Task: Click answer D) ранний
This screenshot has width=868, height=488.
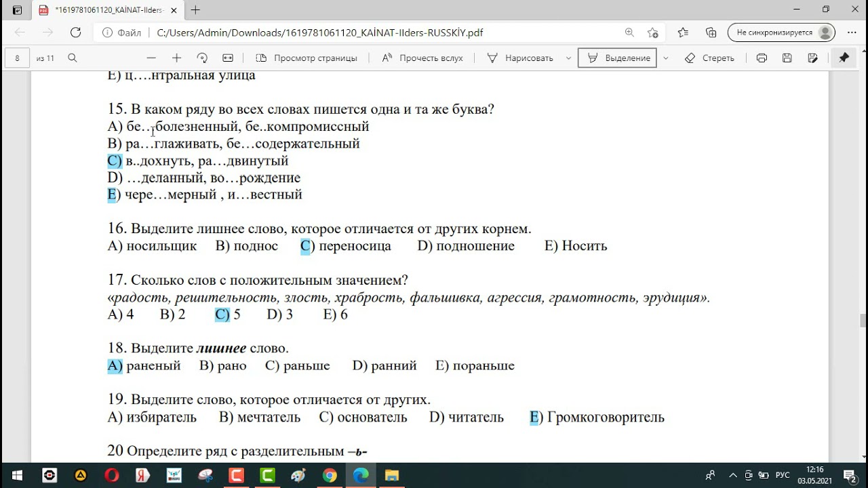Action: (384, 366)
